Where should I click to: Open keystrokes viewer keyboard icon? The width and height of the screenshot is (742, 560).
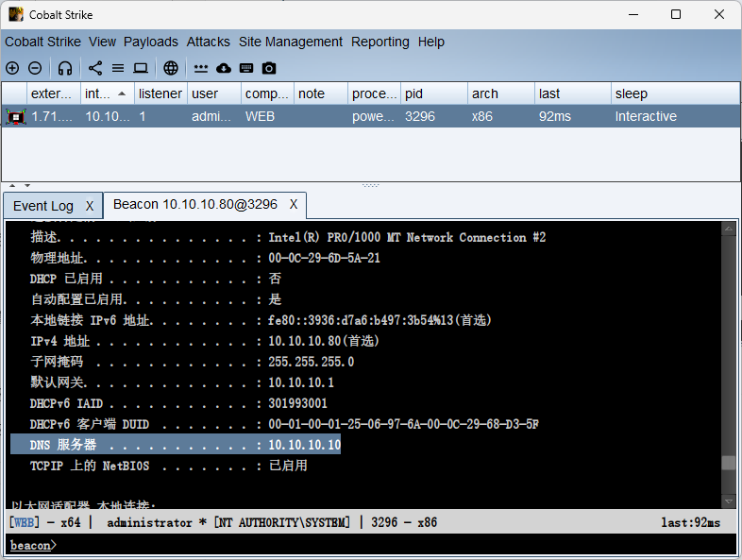[246, 68]
